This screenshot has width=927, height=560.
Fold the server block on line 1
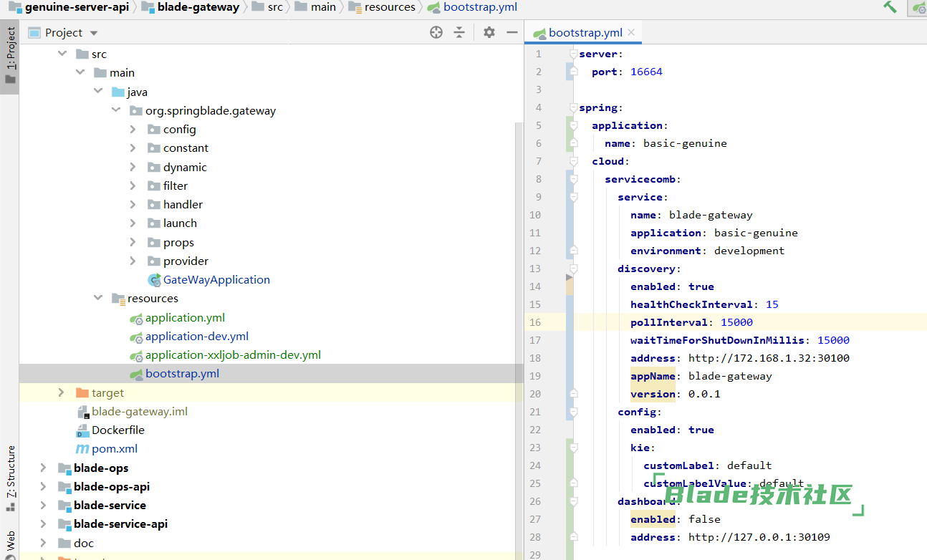click(572, 54)
